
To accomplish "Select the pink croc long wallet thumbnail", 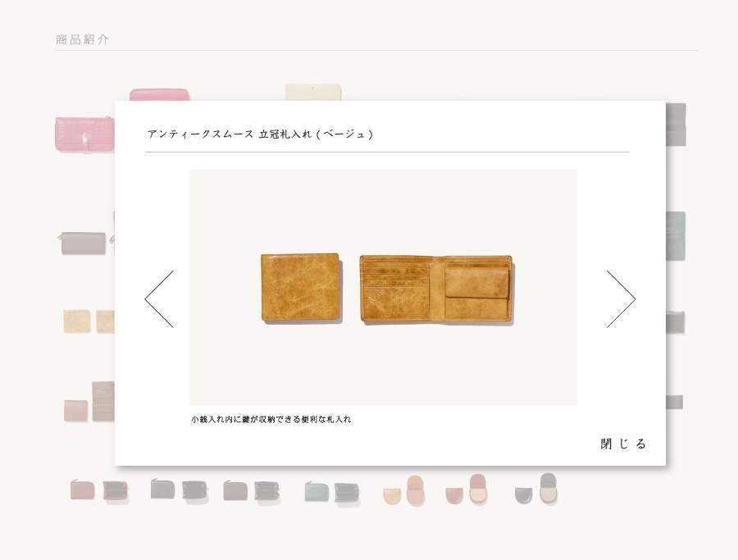I will click(x=84, y=134).
